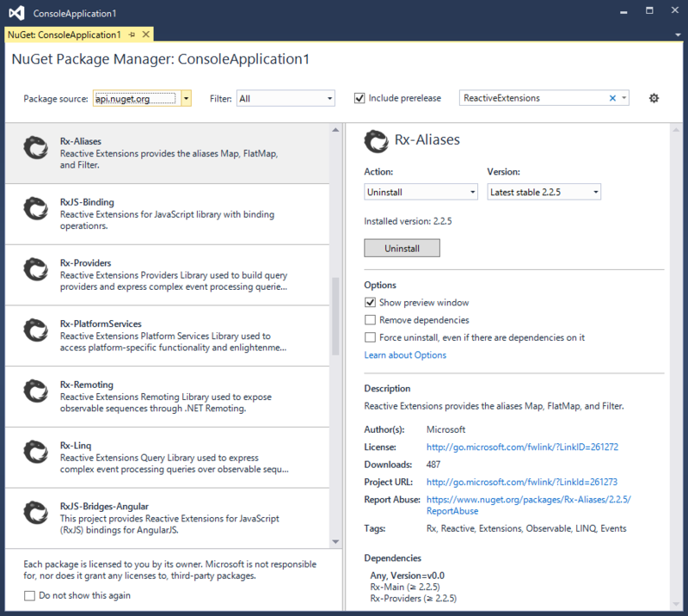
Task: Open Learn about Options link
Action: (405, 354)
